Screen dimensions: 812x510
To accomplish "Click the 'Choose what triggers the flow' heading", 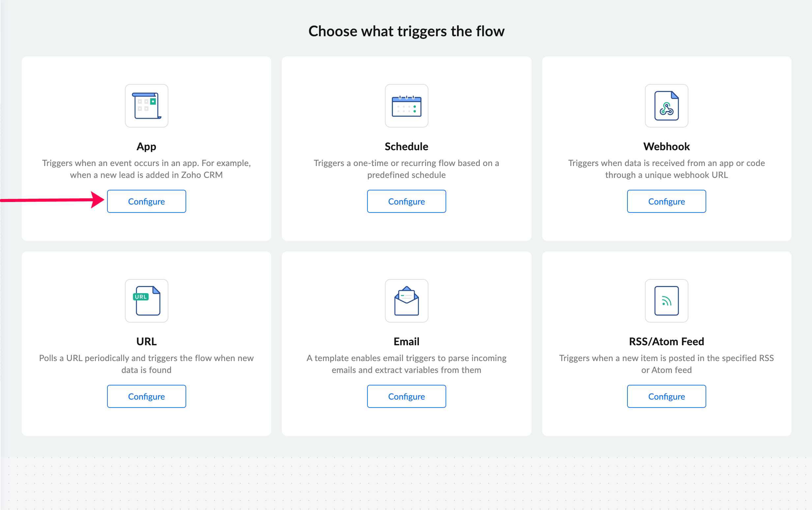I will (x=406, y=31).
